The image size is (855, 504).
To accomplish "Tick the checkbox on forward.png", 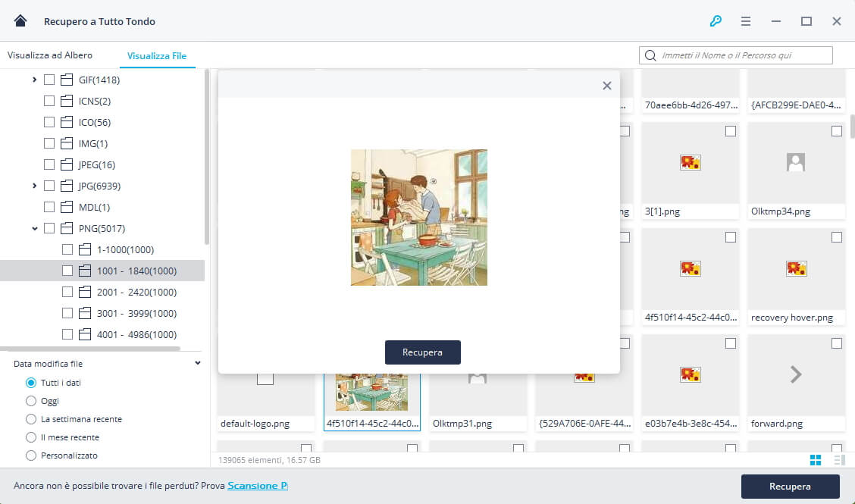I will pos(837,343).
